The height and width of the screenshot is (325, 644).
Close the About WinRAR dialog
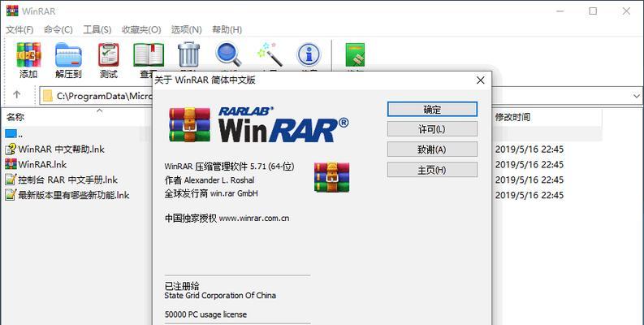[x=480, y=80]
